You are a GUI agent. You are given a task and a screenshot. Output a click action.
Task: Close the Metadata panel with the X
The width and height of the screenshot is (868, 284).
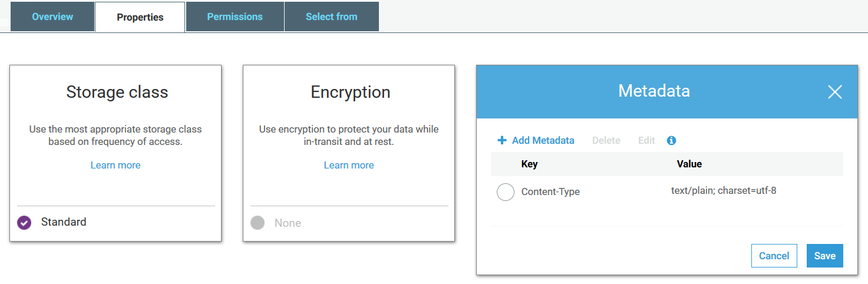pyautogui.click(x=835, y=91)
